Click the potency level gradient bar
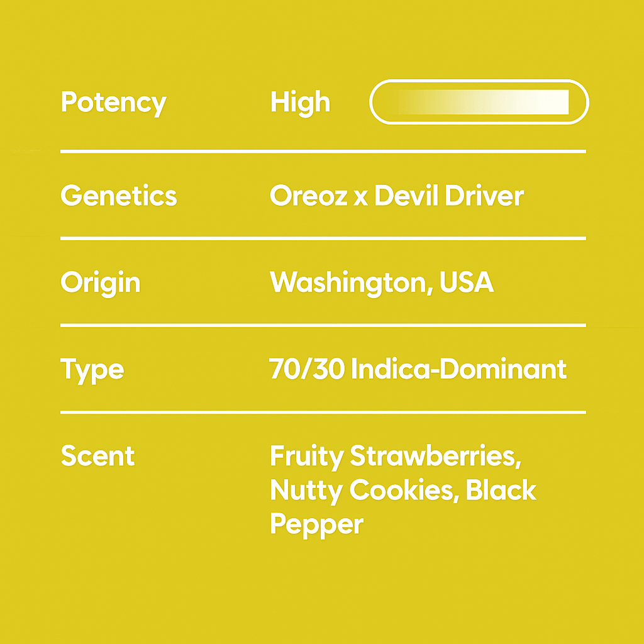The image size is (644, 644). [479, 102]
